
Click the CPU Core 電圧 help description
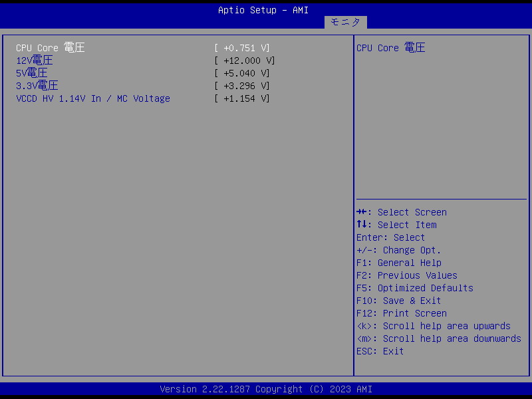click(391, 48)
